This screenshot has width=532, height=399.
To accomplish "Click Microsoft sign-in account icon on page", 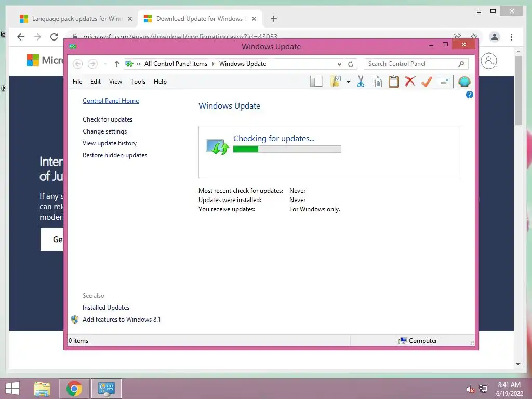I will (x=489, y=61).
